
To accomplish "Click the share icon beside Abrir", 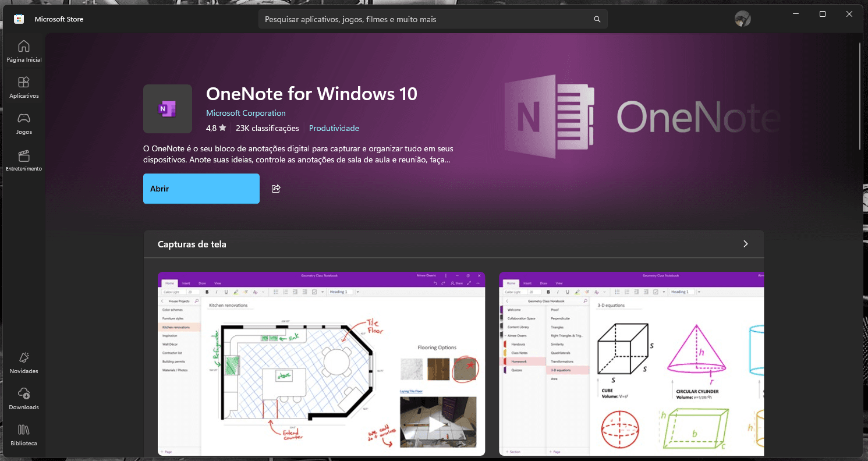I will point(275,188).
